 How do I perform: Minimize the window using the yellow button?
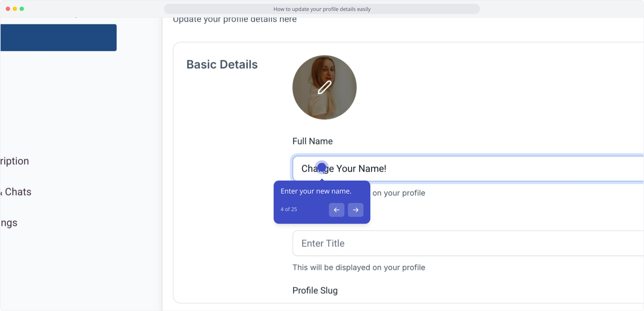(15, 9)
